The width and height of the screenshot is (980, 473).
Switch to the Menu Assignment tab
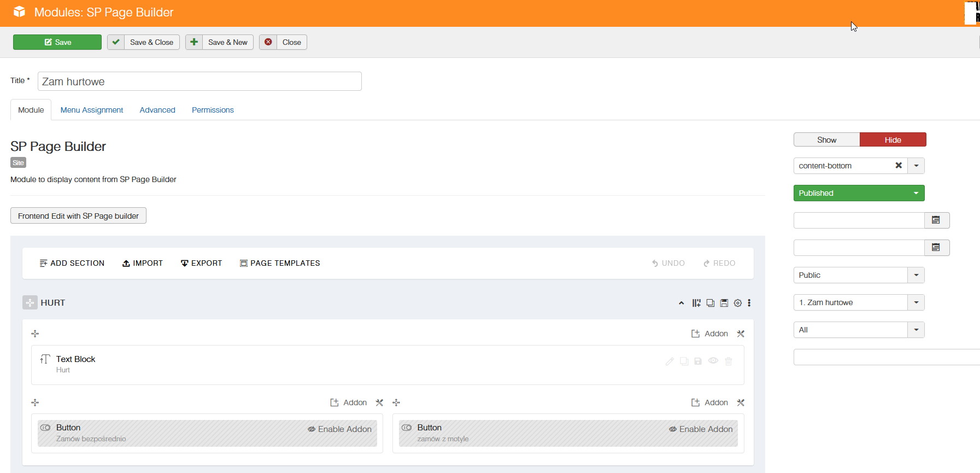pyautogui.click(x=92, y=110)
